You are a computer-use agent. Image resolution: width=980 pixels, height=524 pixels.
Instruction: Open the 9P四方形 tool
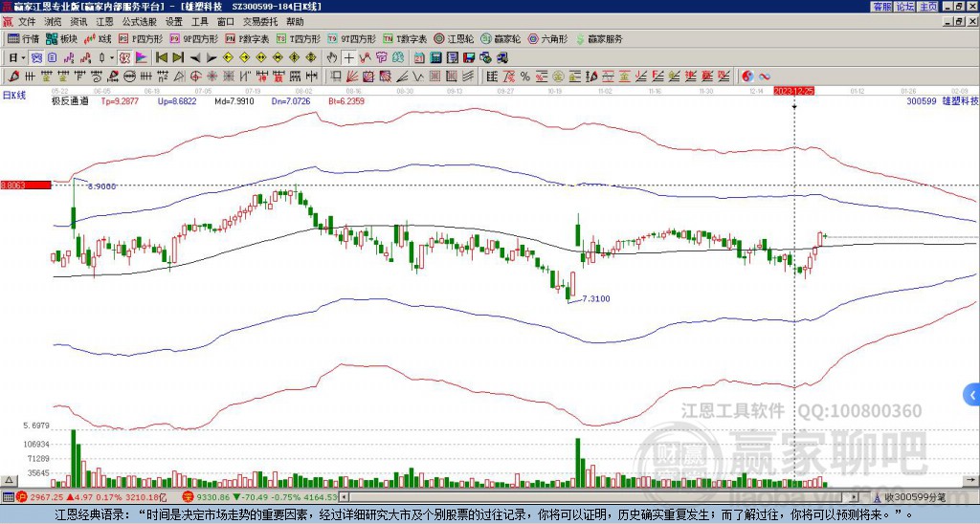[193, 38]
